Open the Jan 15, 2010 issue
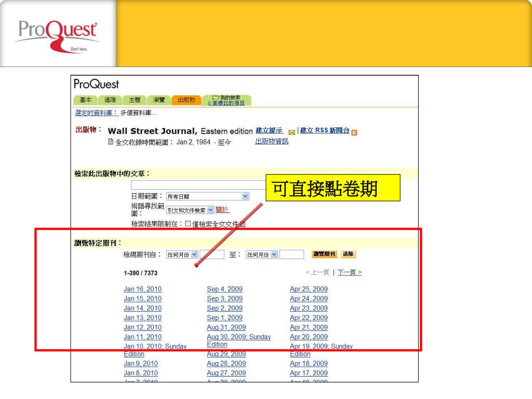 point(142,299)
